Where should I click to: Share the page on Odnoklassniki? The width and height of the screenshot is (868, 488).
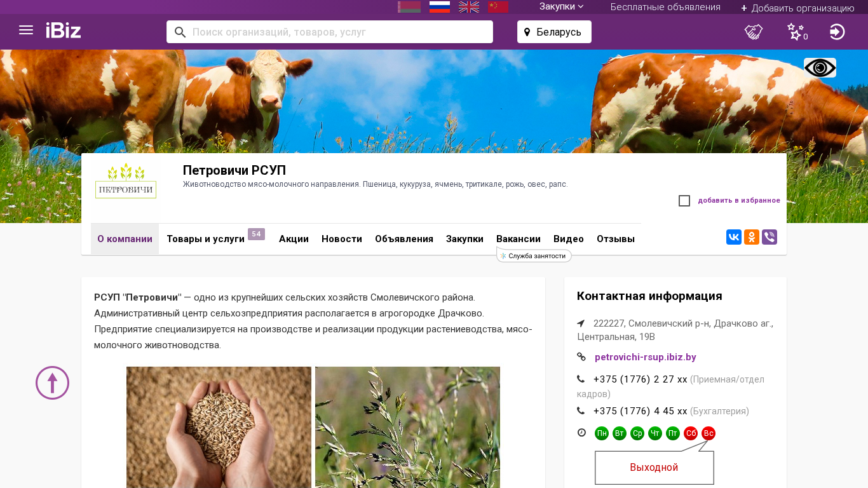(x=752, y=237)
